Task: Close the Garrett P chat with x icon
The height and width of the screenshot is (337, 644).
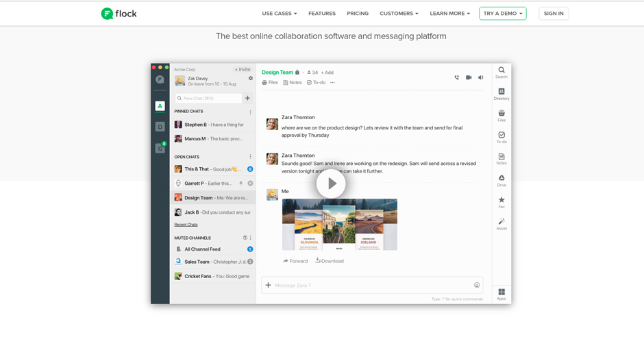Action: pyautogui.click(x=250, y=184)
